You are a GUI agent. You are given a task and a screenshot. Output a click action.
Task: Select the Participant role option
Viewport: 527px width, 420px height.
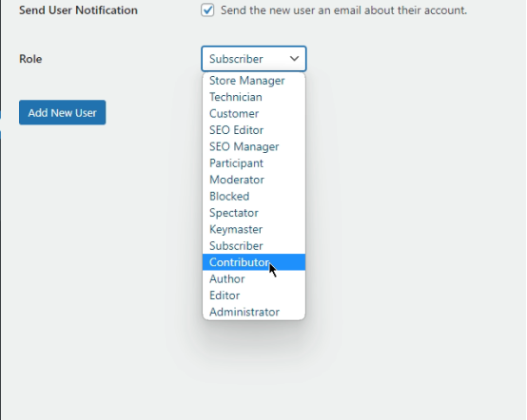point(254,163)
